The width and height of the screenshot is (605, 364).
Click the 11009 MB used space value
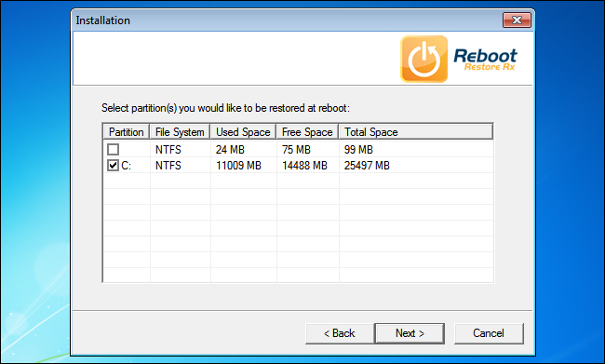point(238,166)
